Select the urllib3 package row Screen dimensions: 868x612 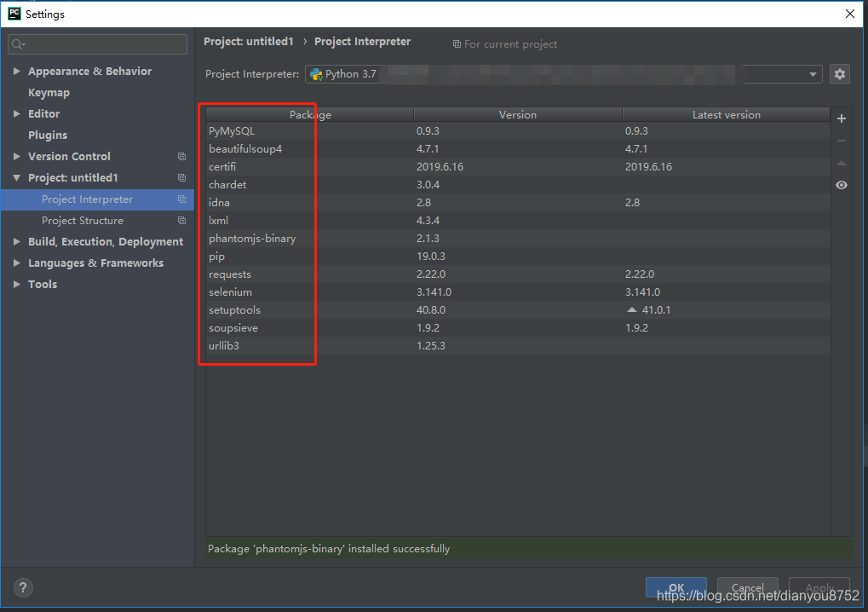pos(518,345)
